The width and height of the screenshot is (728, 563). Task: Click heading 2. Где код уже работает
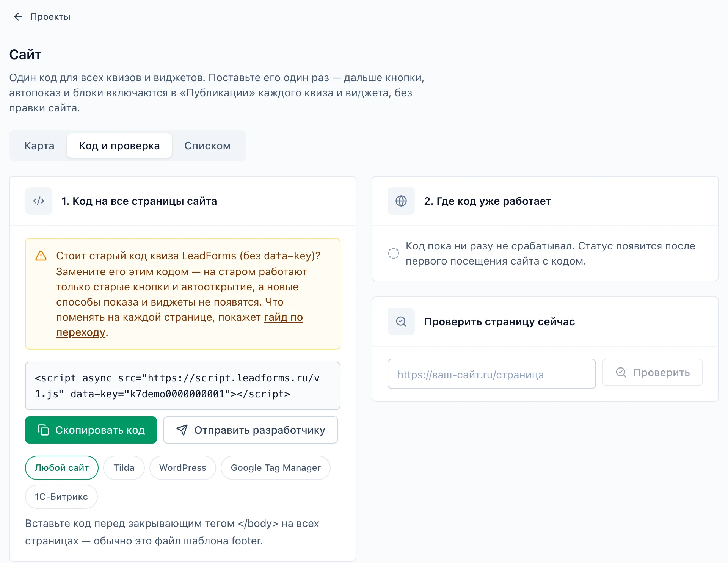487,201
